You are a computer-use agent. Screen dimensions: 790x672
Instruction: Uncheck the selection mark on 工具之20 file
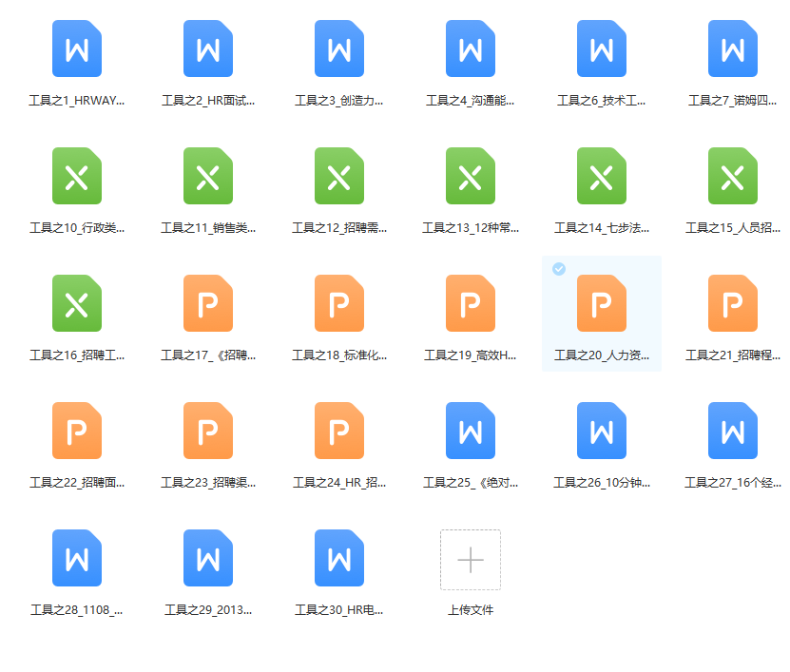tap(559, 269)
